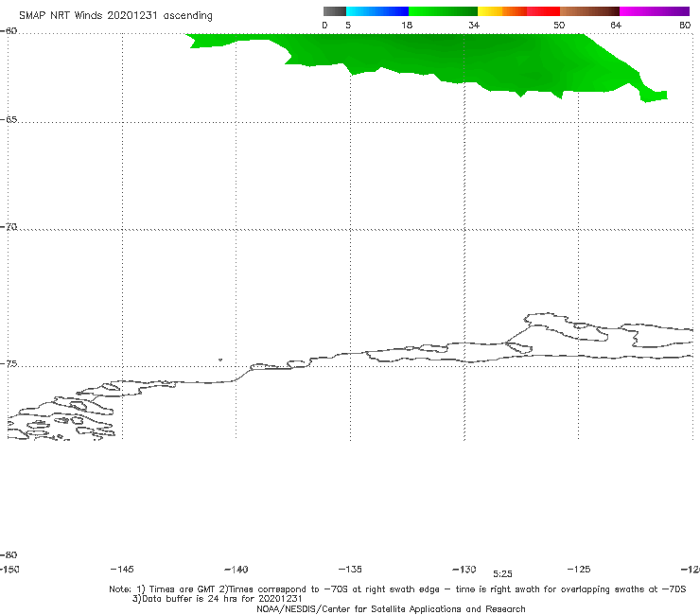Click the title 'SMAP NRT Winds 20201231 ascending'
This screenshot has width=700, height=615.
(x=115, y=16)
